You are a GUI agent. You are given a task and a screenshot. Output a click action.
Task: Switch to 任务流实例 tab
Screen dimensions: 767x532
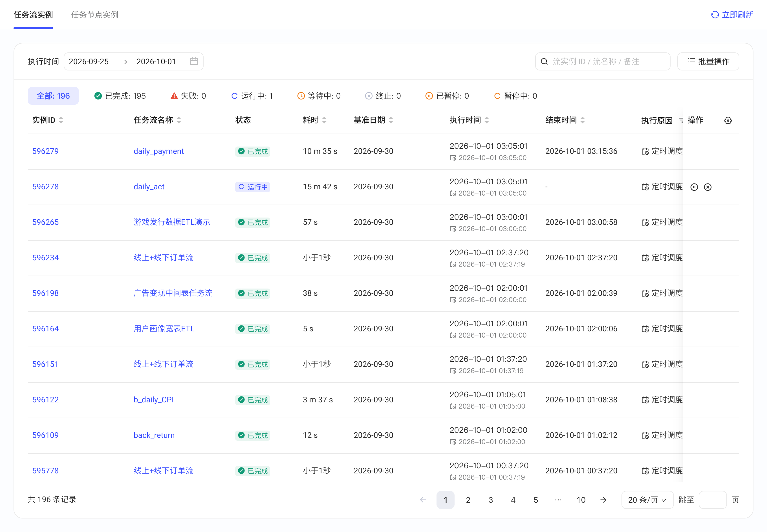(x=33, y=15)
